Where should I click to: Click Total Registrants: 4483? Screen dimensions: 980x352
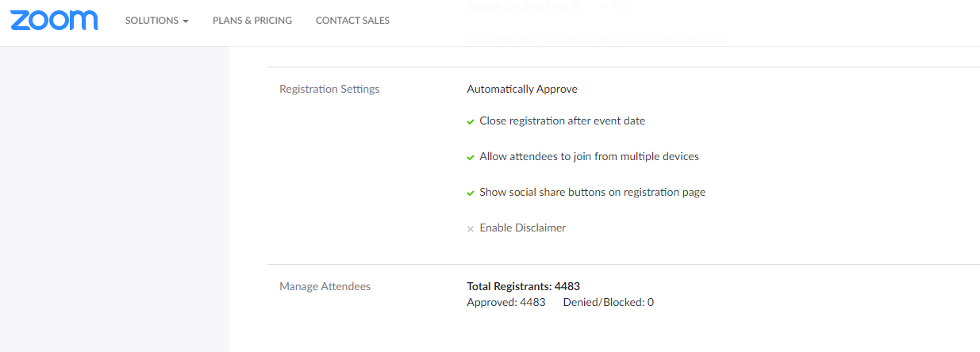(524, 286)
